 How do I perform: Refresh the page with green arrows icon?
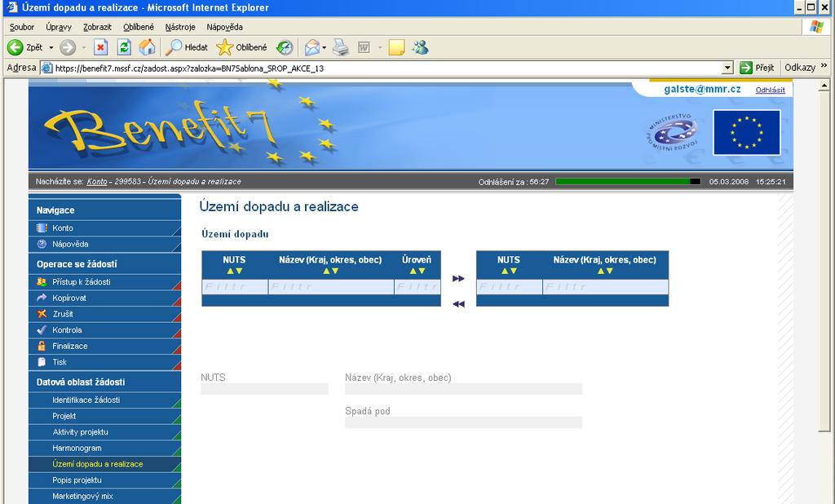point(124,47)
